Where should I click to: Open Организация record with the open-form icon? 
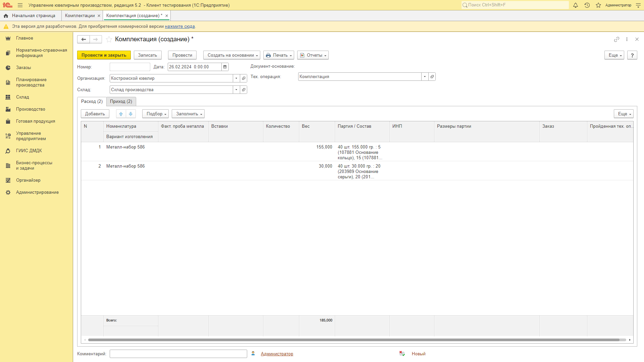click(x=244, y=78)
